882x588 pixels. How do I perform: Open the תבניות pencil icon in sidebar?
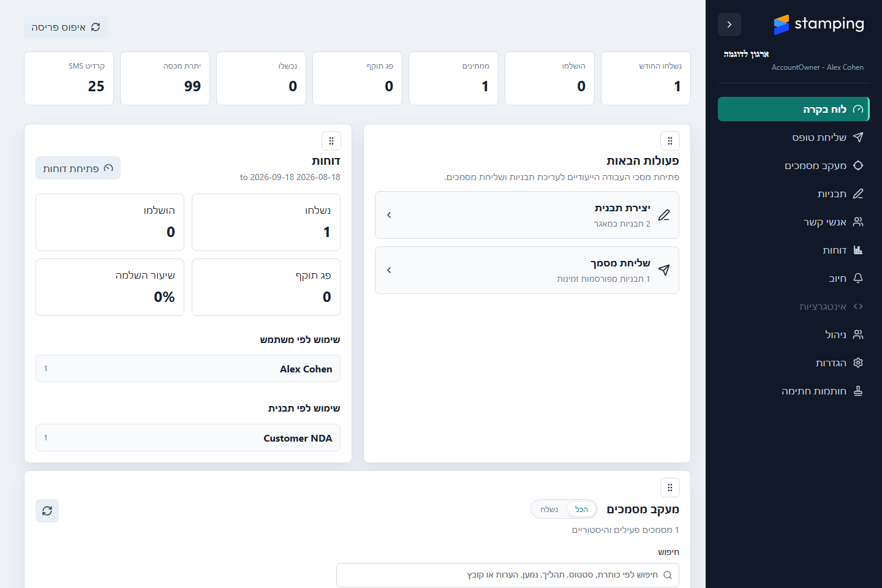858,194
